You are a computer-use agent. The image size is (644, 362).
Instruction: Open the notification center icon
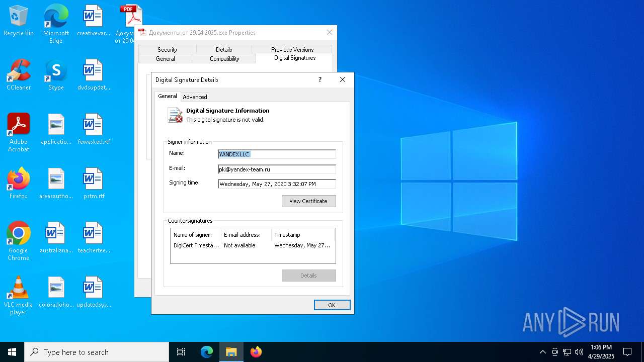627,352
